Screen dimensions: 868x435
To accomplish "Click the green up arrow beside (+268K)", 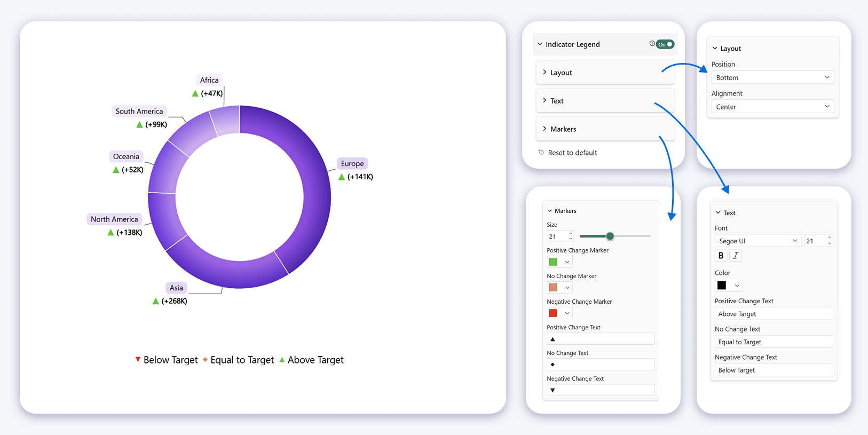I will tap(156, 301).
